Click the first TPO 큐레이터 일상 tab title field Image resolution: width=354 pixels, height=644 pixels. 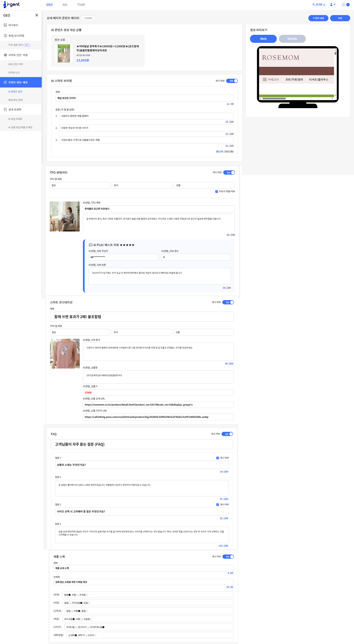click(x=80, y=185)
